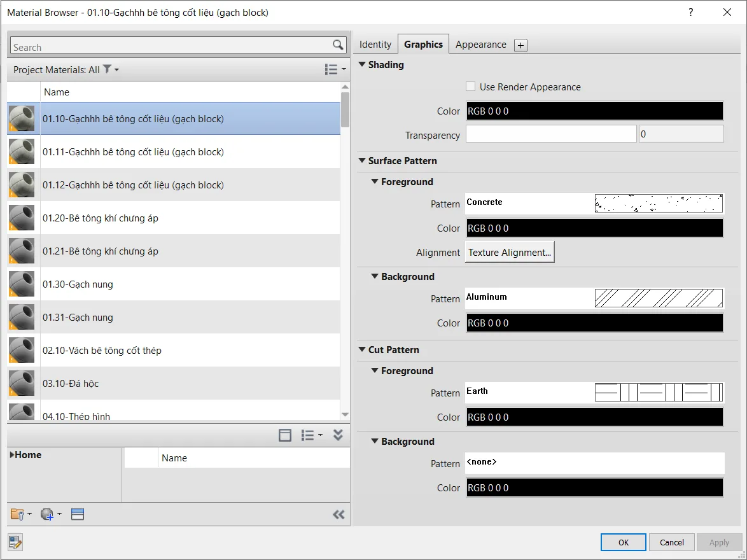Screen dimensions: 747x560
Task: Expand the Home library tree node
Action: coord(12,454)
